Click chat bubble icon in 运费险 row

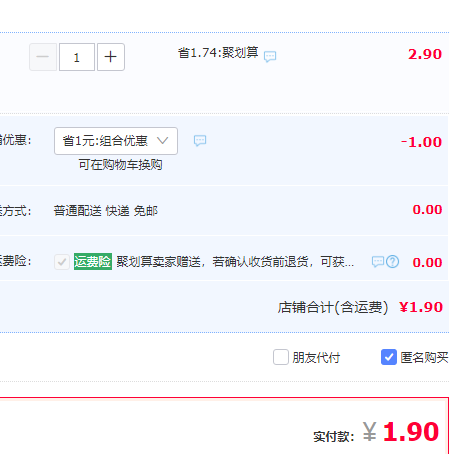coord(378,262)
